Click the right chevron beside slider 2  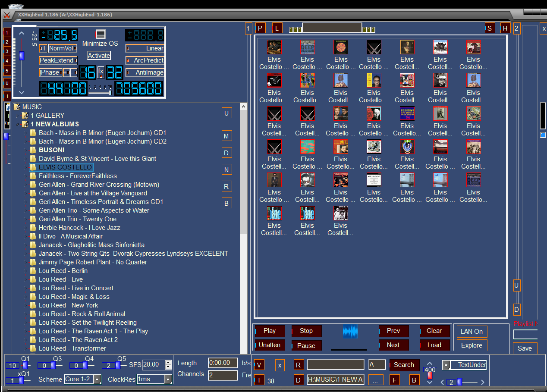pos(482,382)
